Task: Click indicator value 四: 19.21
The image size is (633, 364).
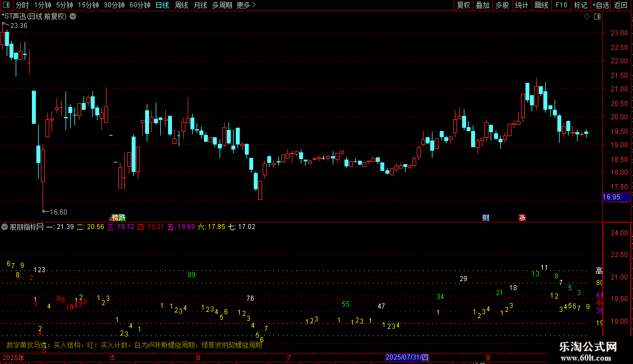Action: [x=151, y=227]
